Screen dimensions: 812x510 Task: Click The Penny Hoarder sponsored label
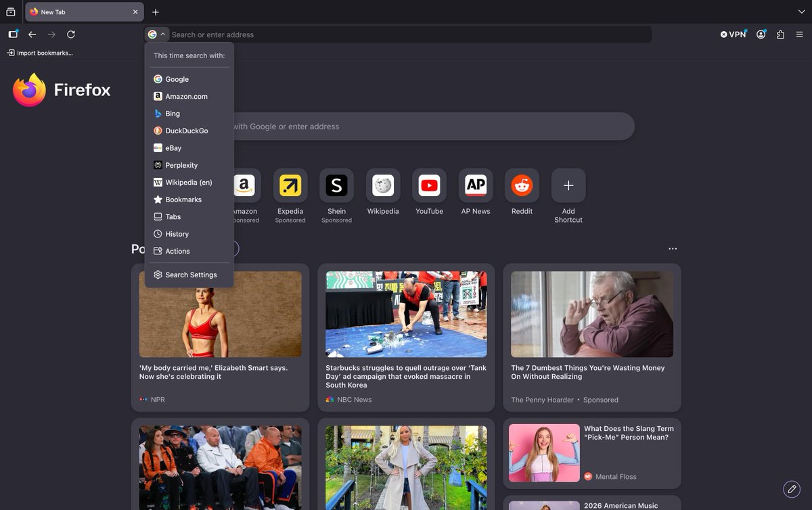tap(564, 400)
